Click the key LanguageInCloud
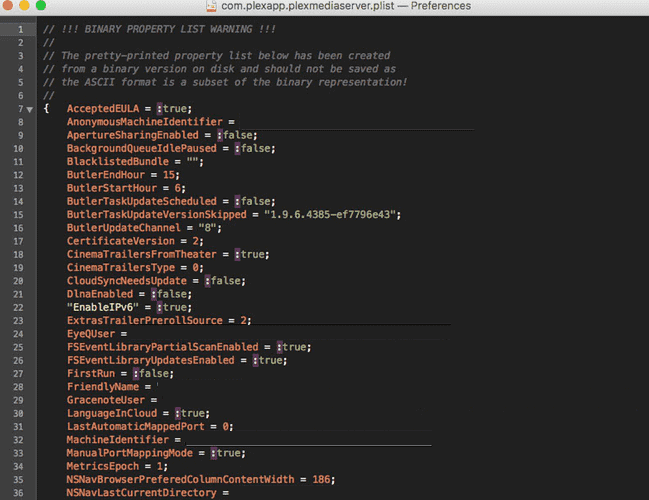This screenshot has width=649, height=500. click(x=112, y=413)
